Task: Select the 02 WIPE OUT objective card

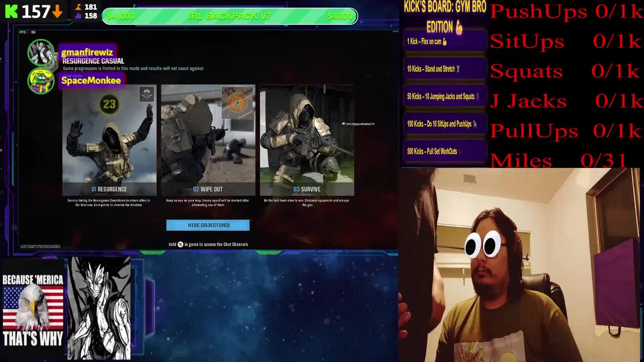Action: 208,140
